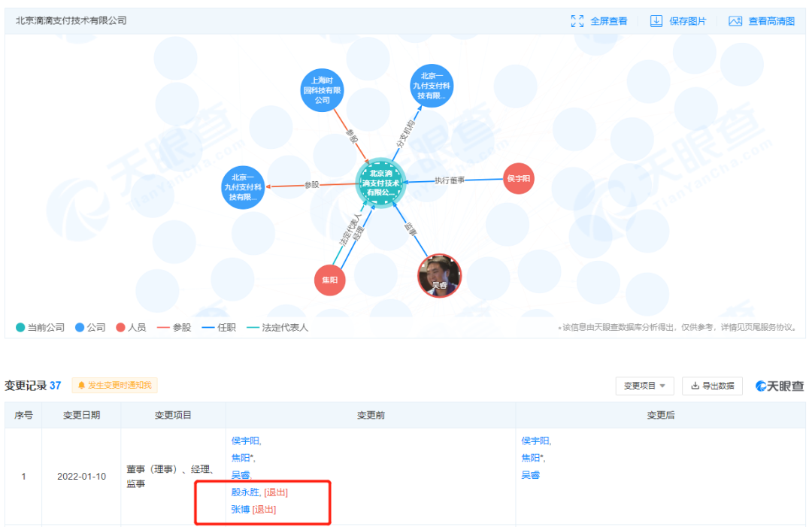The height and width of the screenshot is (527, 812).
Task: Select the 上海时园科技有限公司 company node
Action: pyautogui.click(x=322, y=90)
